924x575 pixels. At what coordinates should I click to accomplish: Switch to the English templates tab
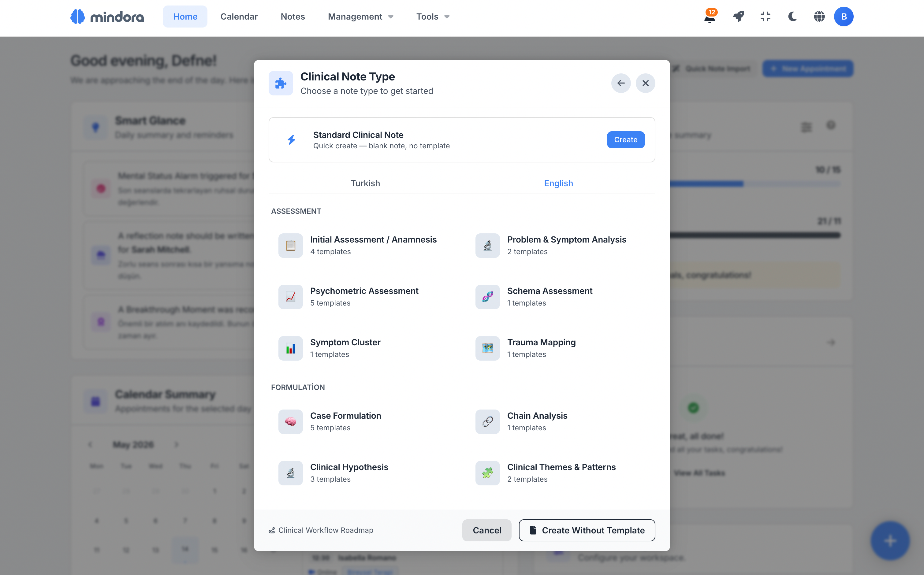558,183
